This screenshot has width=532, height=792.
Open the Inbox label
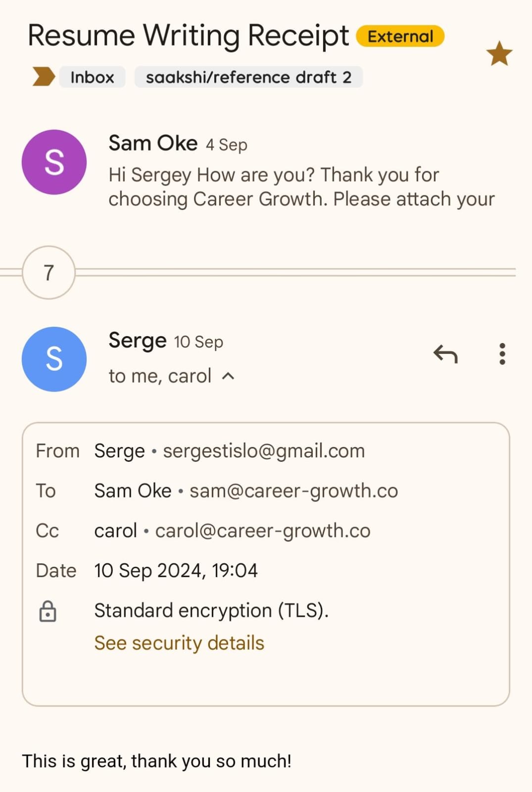pyautogui.click(x=92, y=77)
